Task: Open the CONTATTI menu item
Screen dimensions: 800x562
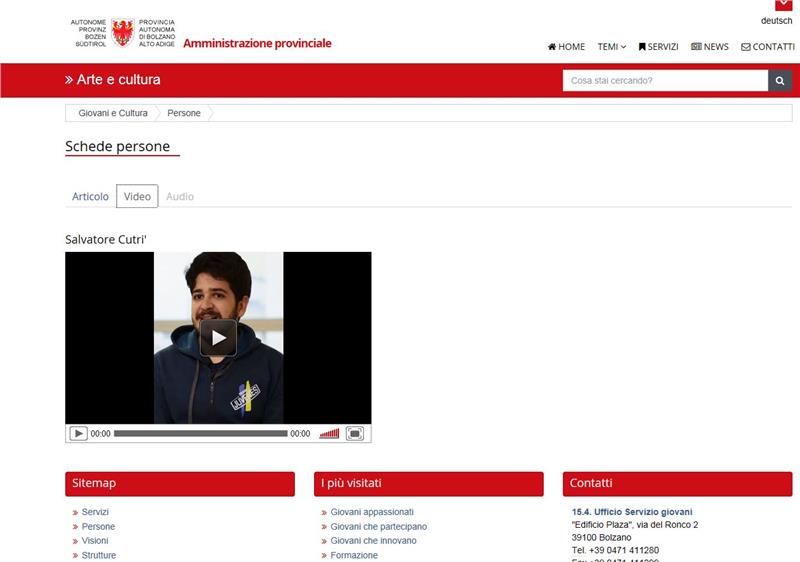Action: (x=767, y=47)
